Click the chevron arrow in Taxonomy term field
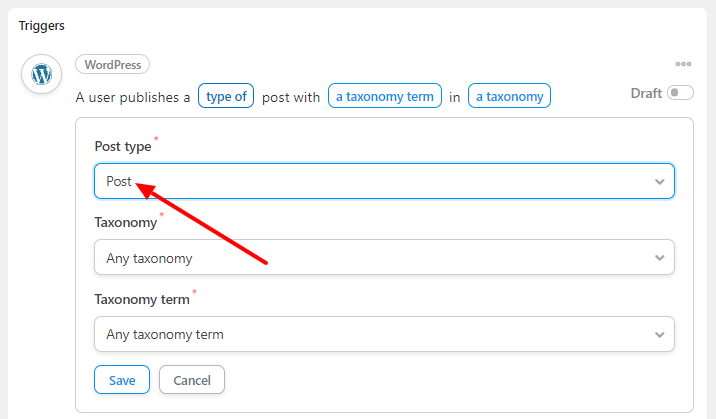This screenshot has height=419, width=716. pyautogui.click(x=659, y=335)
